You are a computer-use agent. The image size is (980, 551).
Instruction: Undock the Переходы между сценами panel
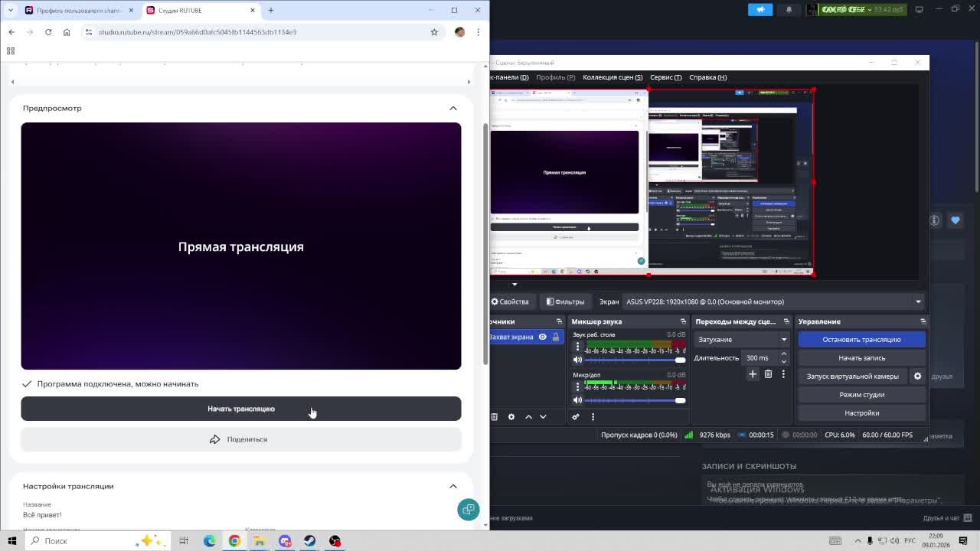(x=786, y=321)
